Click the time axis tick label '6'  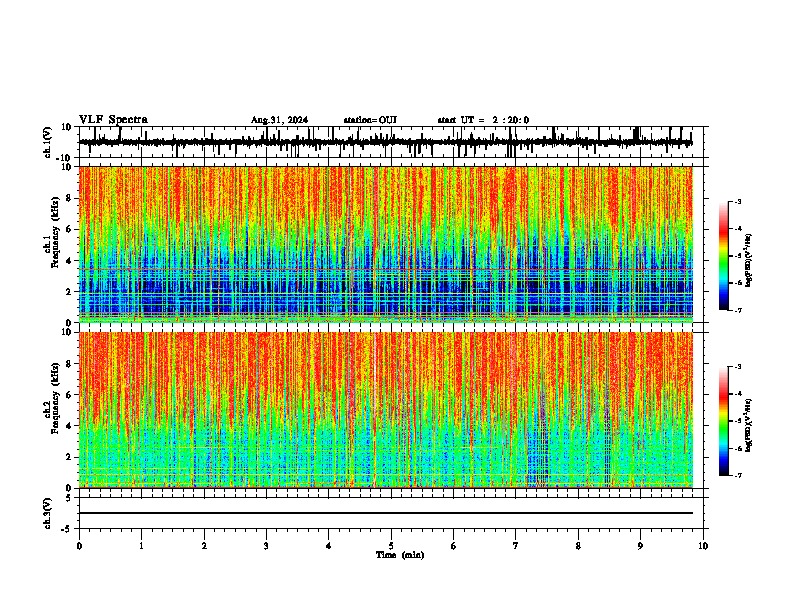(454, 546)
